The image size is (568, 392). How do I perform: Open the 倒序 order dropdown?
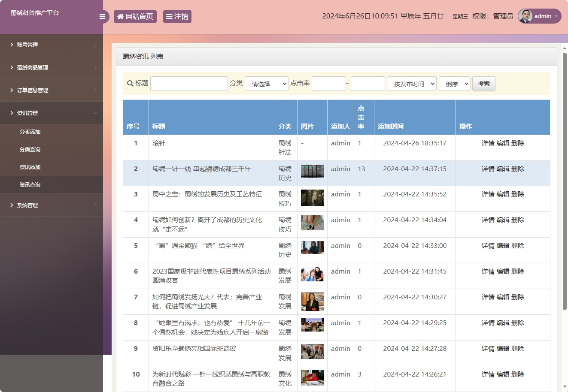454,84
